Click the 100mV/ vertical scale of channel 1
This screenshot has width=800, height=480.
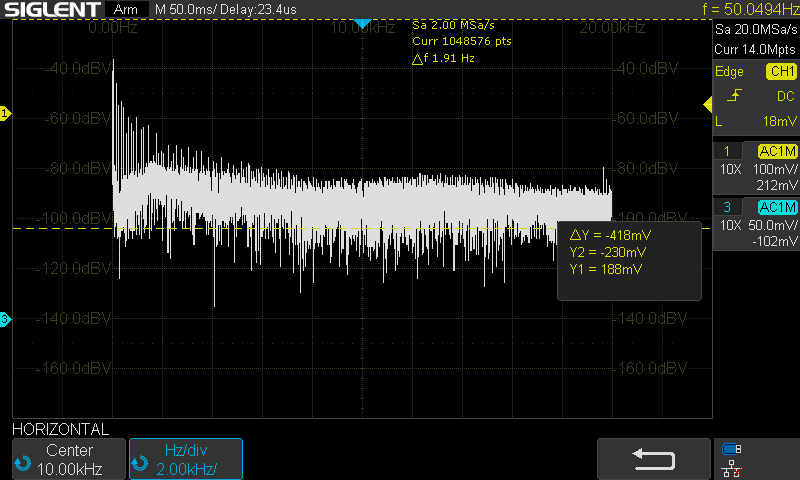pyautogui.click(x=775, y=169)
